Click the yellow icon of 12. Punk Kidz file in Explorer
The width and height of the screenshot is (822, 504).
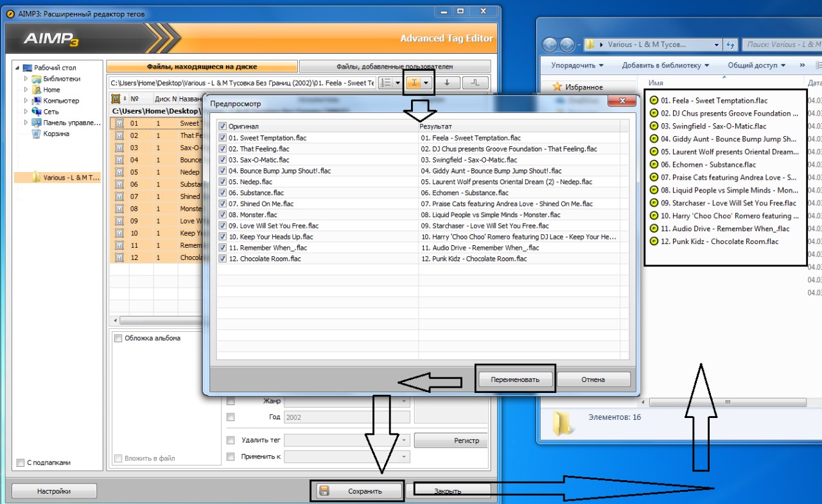[654, 241]
